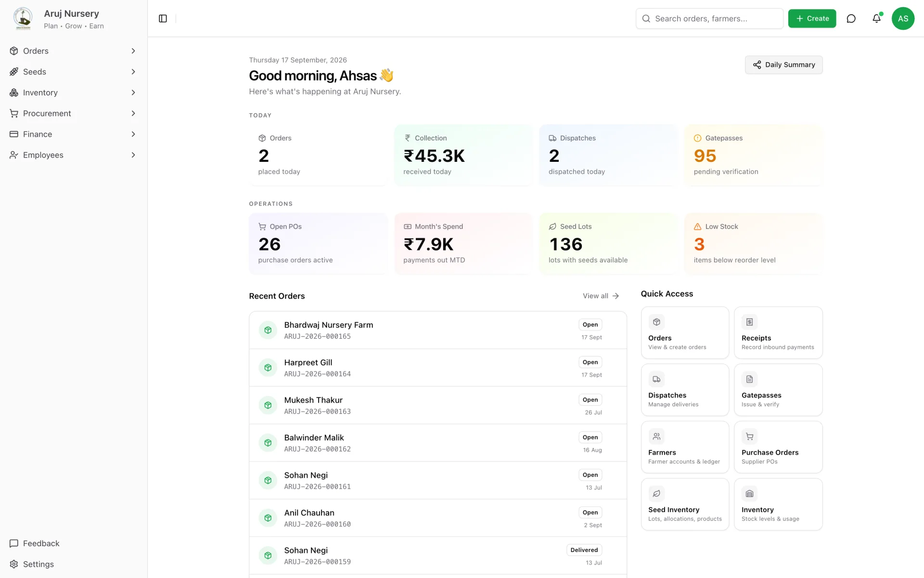Focus the Search orders, farmers field

tap(709, 18)
